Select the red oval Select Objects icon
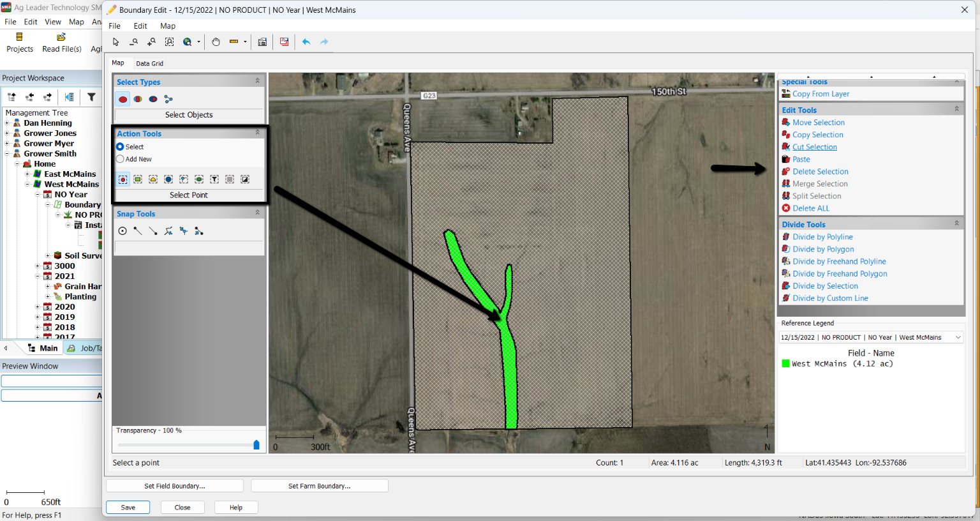This screenshot has width=980, height=521. [x=122, y=99]
